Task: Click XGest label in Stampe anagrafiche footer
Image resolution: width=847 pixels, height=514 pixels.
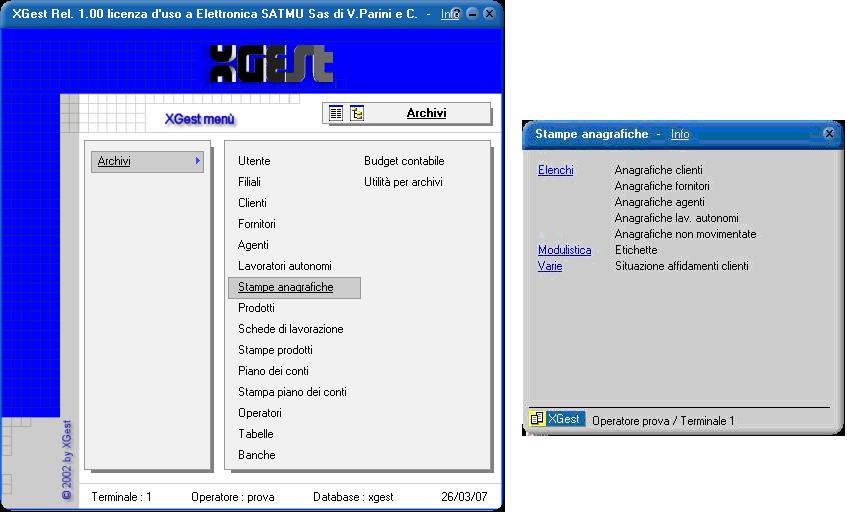Action: (564, 419)
